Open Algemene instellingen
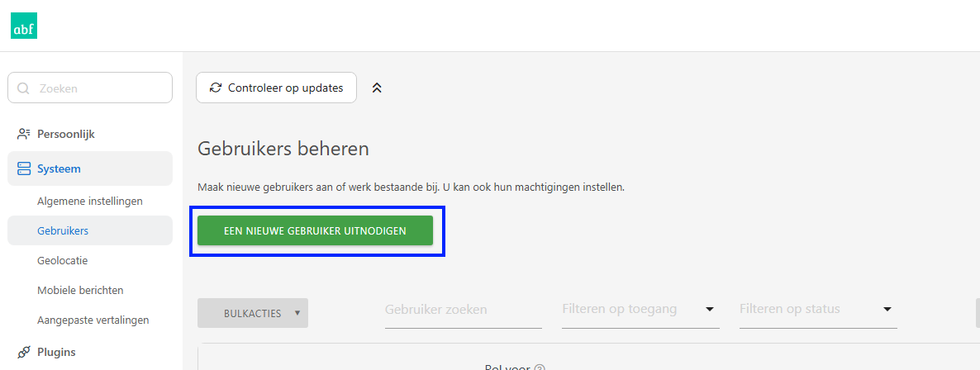Viewport: 980px width, 370px height. point(90,202)
